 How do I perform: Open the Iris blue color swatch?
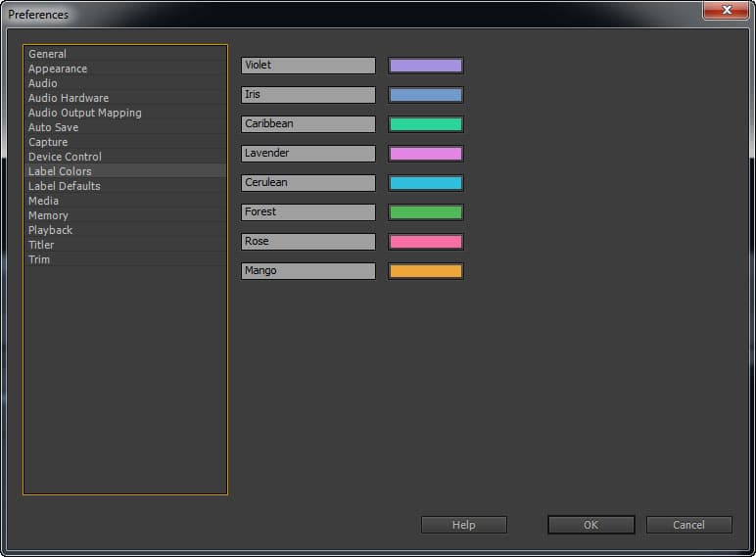pyautogui.click(x=426, y=95)
